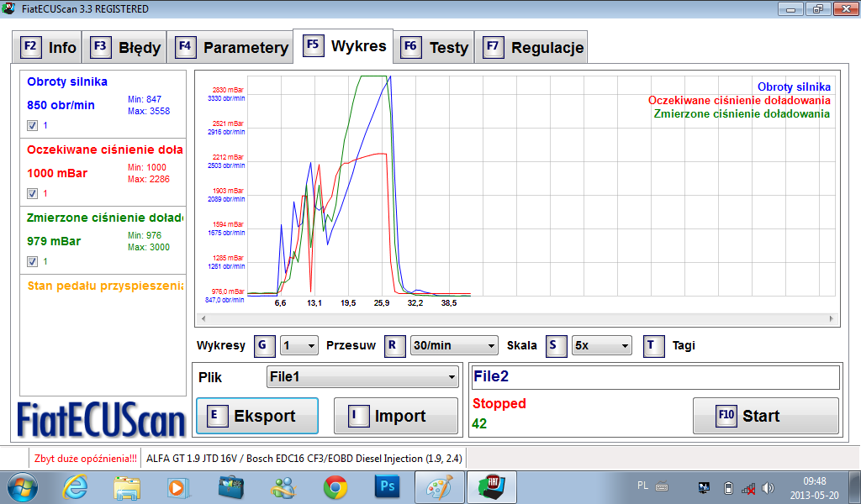Click the T icon for Tagi
Image resolution: width=861 pixels, height=504 pixels.
[653, 346]
